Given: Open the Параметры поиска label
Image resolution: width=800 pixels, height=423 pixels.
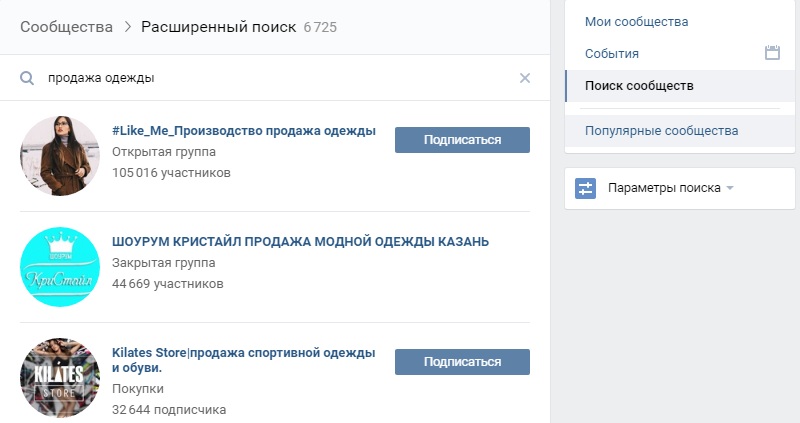Looking at the screenshot, I should [664, 188].
